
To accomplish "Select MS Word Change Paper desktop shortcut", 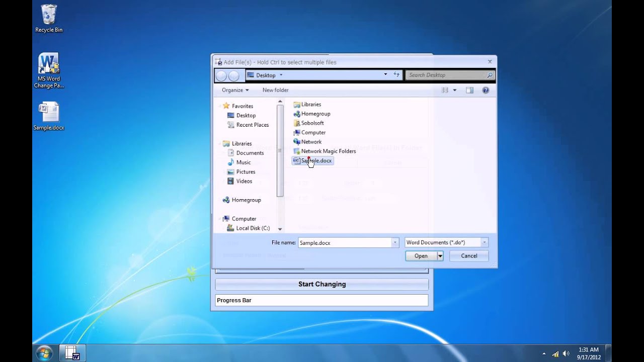I will (x=49, y=71).
